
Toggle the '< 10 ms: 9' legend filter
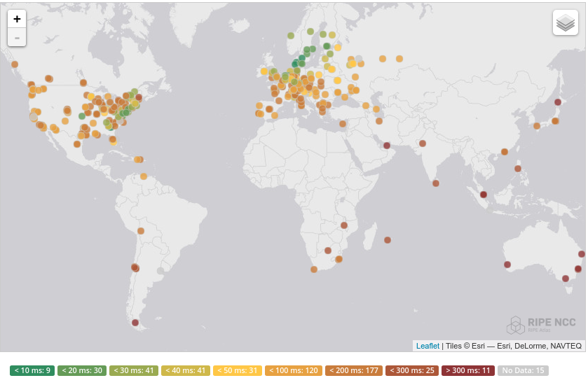[x=32, y=370]
